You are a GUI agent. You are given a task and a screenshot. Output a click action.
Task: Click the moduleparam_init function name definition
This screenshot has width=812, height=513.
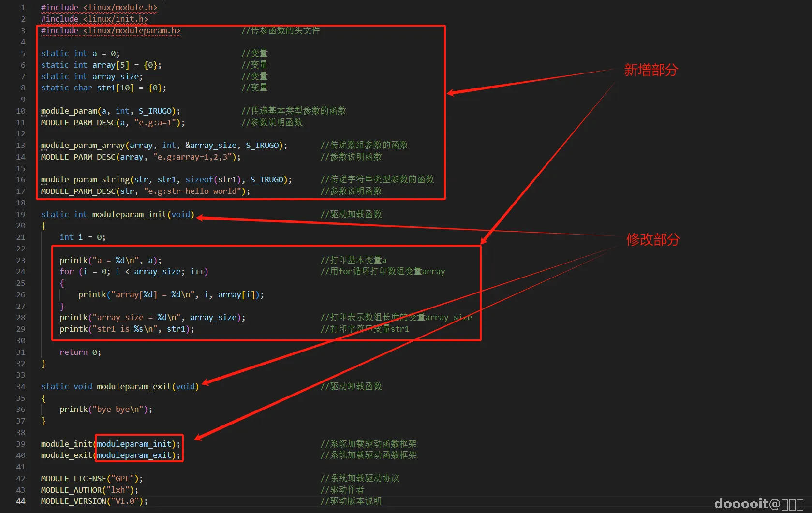(x=129, y=214)
